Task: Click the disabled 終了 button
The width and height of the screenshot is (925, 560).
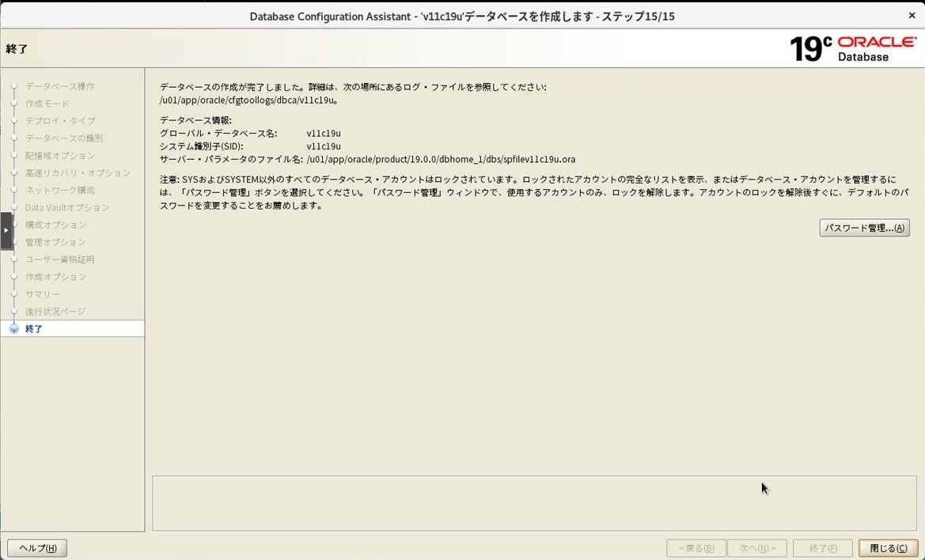Action: tap(823, 548)
